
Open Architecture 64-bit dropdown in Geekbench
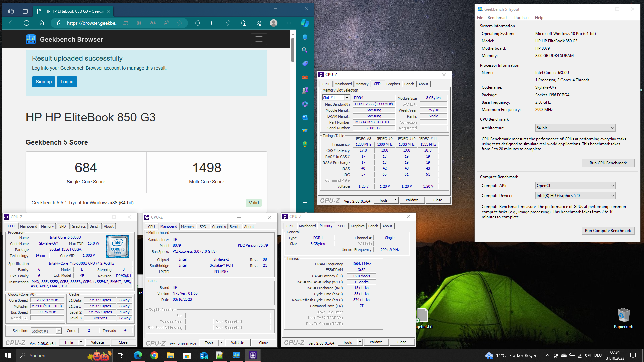tap(575, 128)
